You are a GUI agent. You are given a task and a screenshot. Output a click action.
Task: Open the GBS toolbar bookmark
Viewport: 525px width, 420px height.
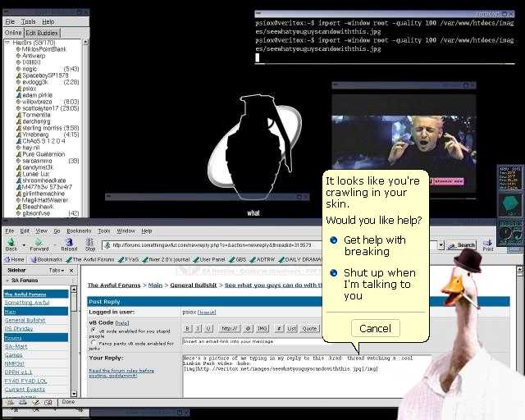click(x=238, y=259)
